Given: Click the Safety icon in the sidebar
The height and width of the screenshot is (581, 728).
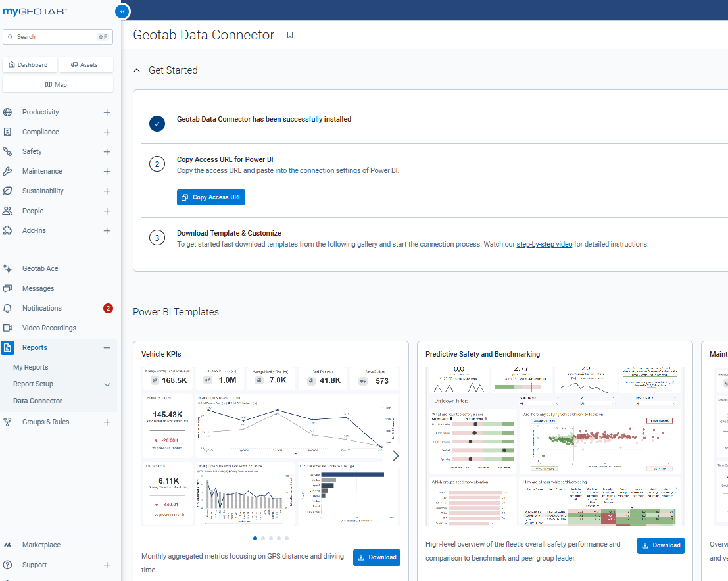Looking at the screenshot, I should [x=7, y=151].
